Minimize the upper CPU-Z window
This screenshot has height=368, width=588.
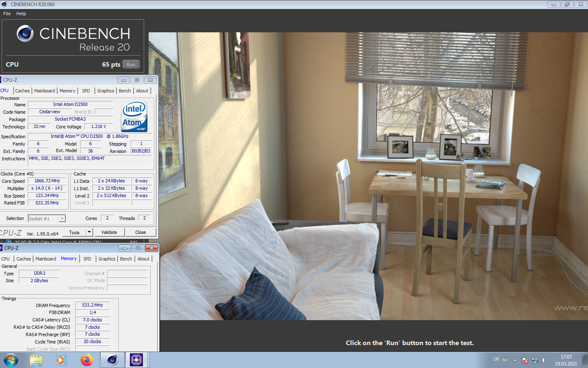(124, 80)
